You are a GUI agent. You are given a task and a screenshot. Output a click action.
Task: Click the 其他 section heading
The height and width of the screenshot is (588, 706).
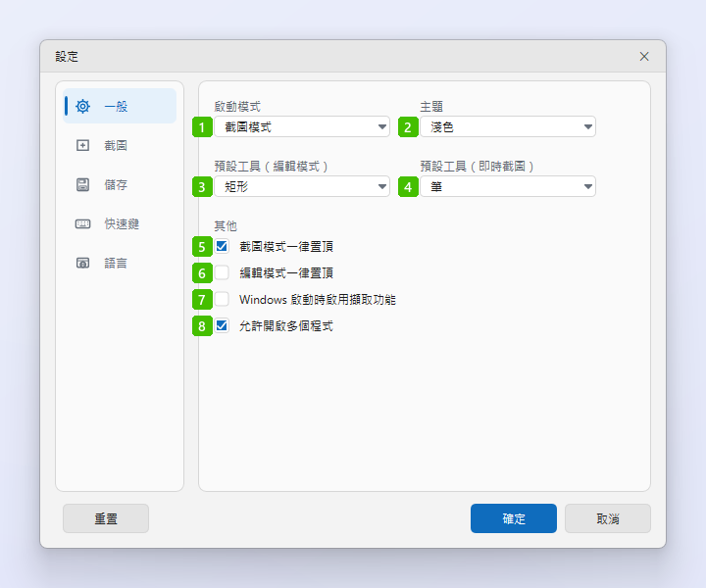pyautogui.click(x=226, y=225)
